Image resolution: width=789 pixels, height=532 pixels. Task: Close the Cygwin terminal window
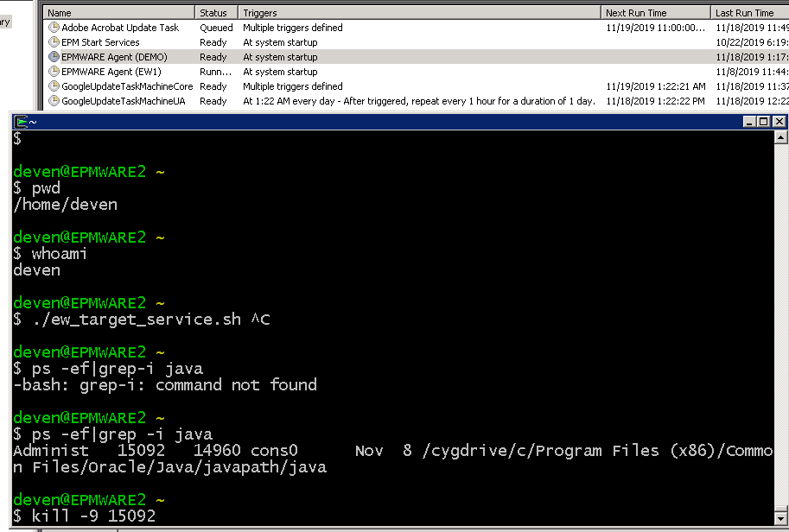(x=778, y=122)
